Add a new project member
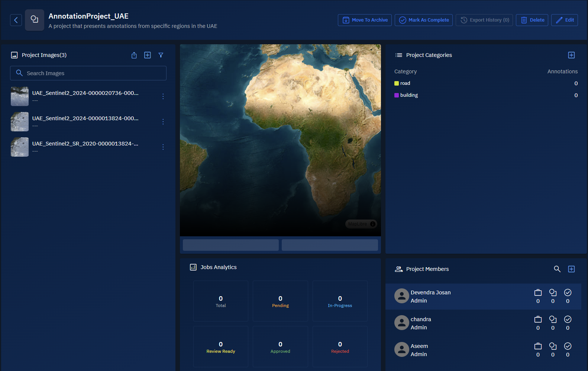The height and width of the screenshot is (371, 588). click(571, 269)
